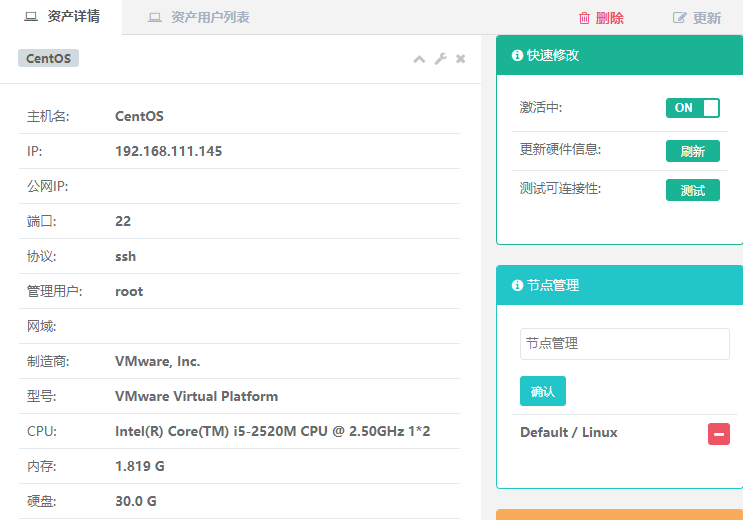Click the 更新 update button

tap(697, 18)
